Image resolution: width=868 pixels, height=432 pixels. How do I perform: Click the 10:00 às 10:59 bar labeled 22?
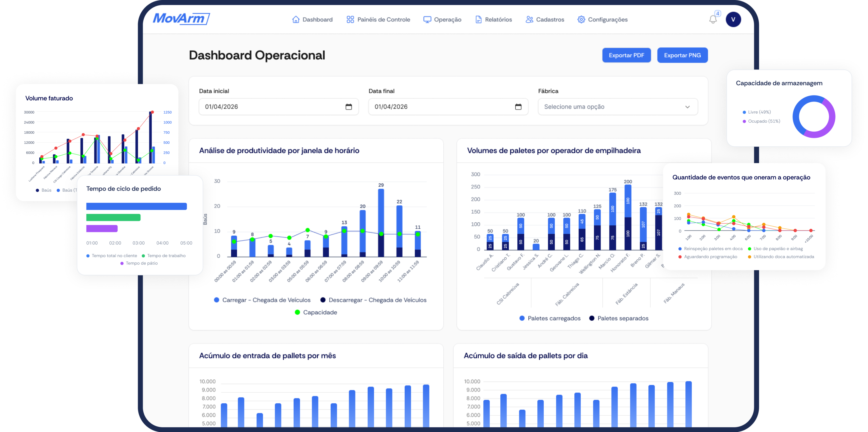(399, 231)
